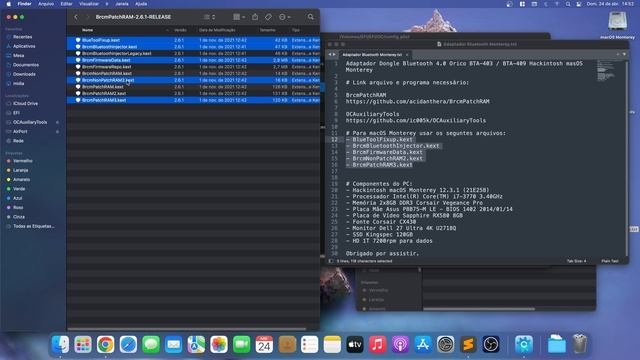Screen dimensions: 640x360
Task: Open view grouping dropdown in Finder toolbar
Action: pos(239,17)
